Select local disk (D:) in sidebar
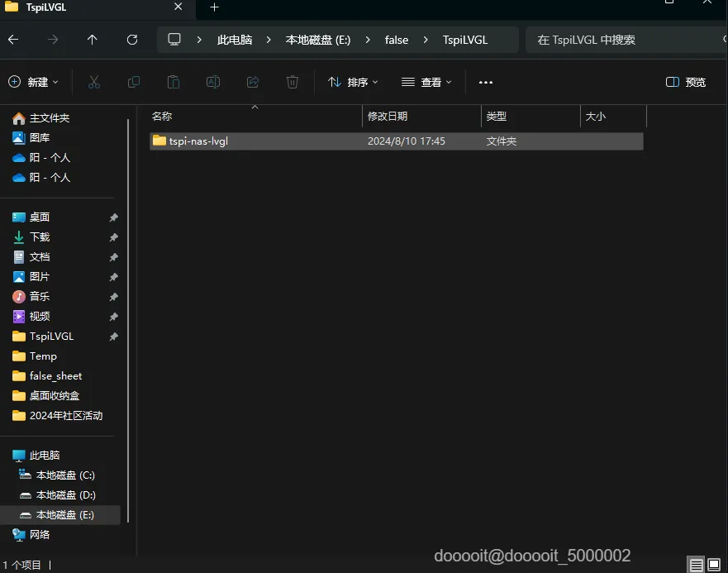 (x=65, y=494)
